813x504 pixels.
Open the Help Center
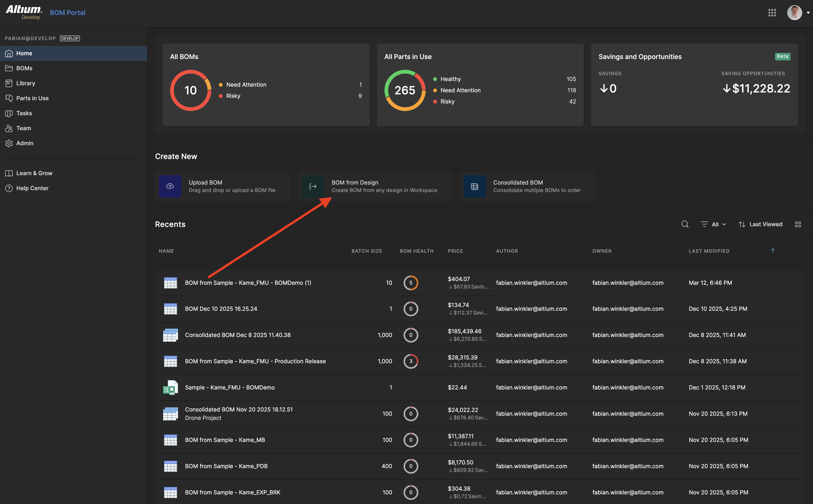(73, 188)
